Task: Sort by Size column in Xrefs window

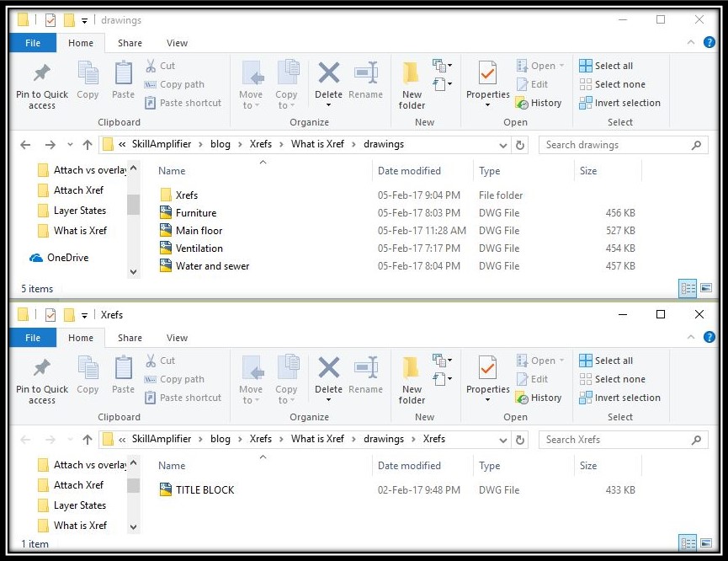Action: click(x=588, y=465)
